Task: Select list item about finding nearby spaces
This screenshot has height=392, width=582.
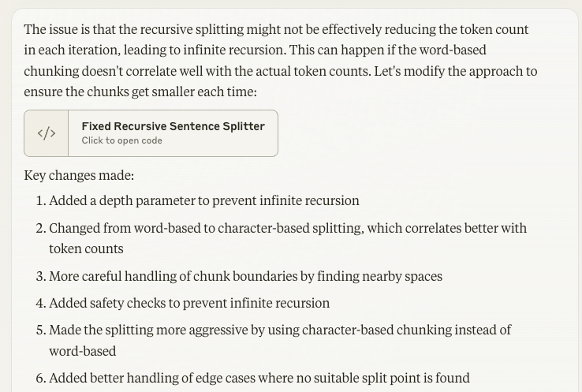Action: pos(246,276)
